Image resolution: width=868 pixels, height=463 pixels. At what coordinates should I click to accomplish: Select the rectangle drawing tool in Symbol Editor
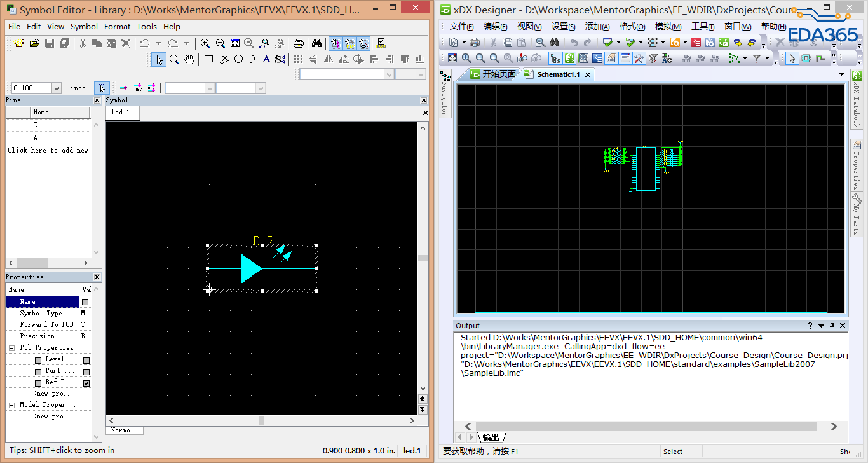pyautogui.click(x=208, y=59)
